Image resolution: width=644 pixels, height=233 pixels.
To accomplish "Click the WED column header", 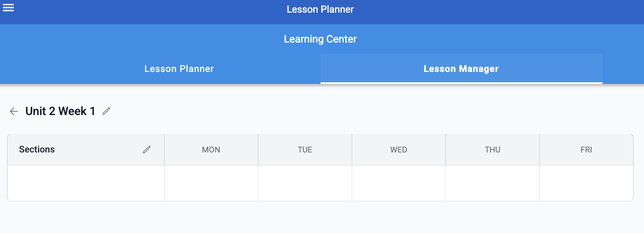I will click(399, 150).
